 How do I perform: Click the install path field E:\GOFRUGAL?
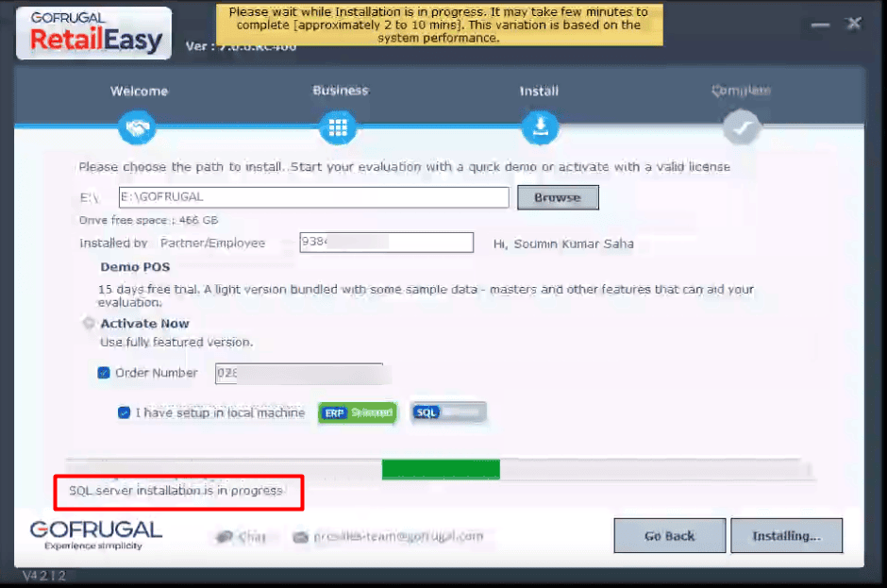pos(314,197)
